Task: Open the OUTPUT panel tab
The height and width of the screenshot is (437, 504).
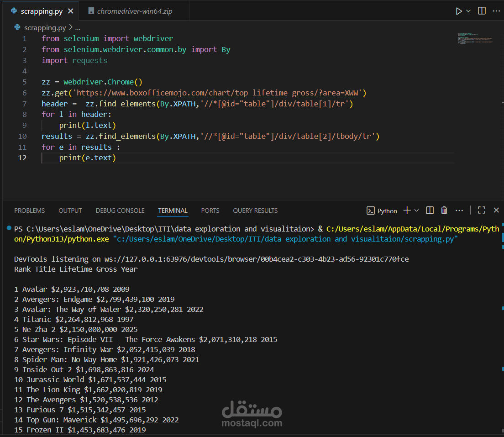Action: tap(70, 211)
